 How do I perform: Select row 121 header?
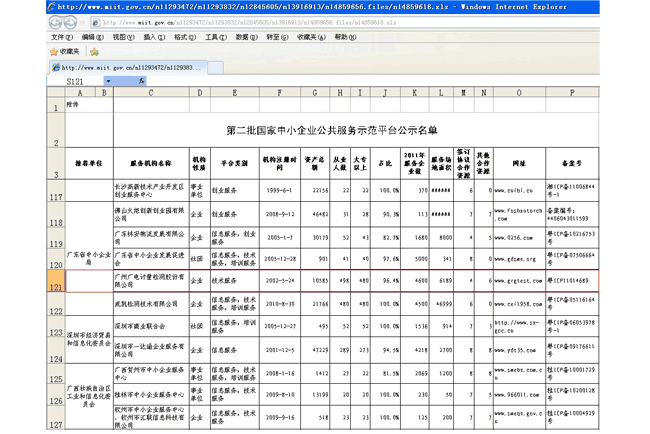(x=56, y=286)
